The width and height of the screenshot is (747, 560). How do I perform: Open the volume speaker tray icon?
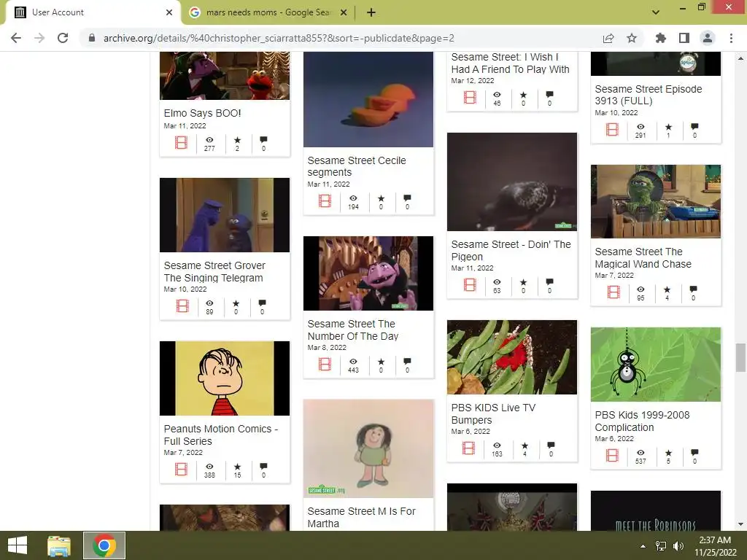tap(678, 546)
